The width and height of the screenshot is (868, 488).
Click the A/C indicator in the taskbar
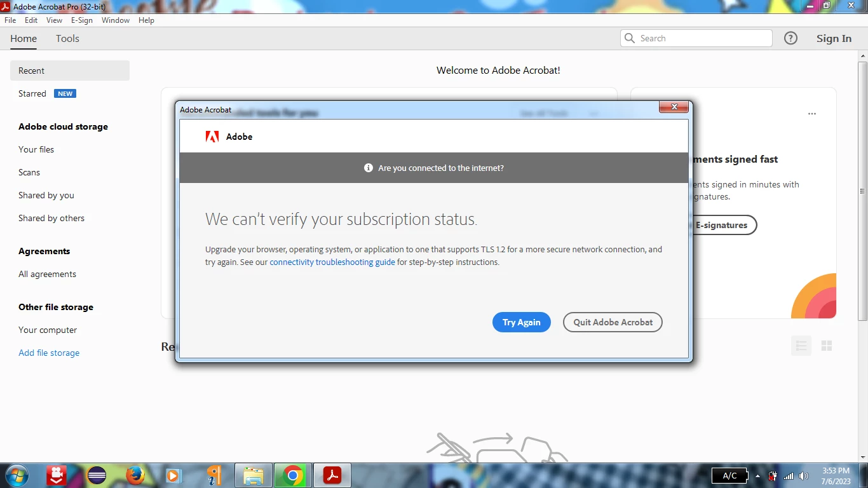coord(729,475)
